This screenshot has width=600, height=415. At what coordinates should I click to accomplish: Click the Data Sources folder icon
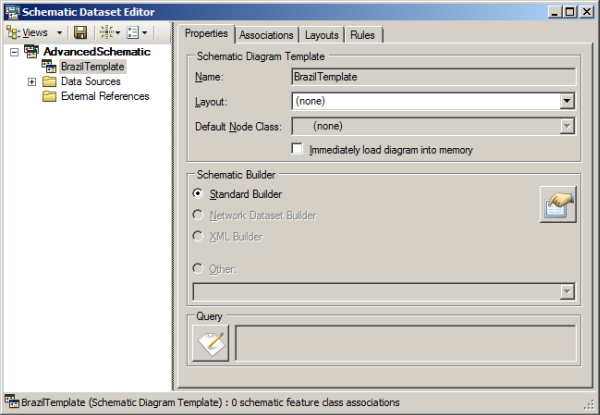pyautogui.click(x=49, y=81)
